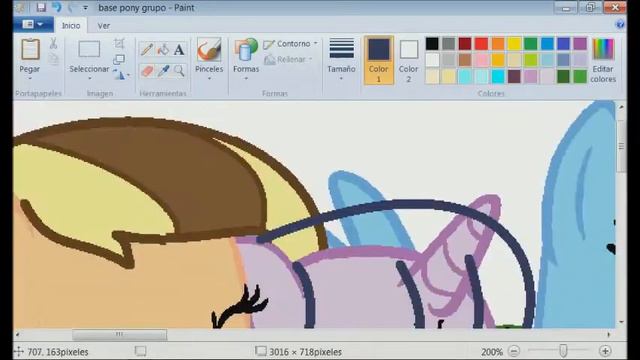640x360 pixels.
Task: Click the Cut scissors icon
Action: pos(53,44)
